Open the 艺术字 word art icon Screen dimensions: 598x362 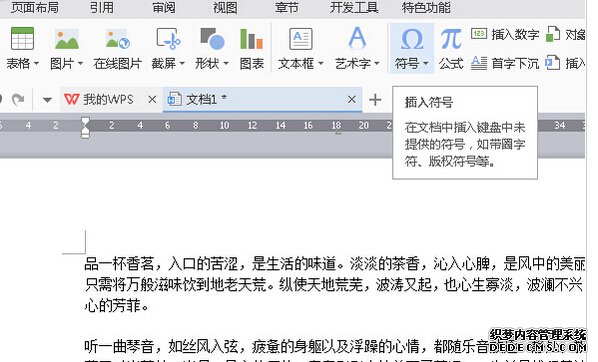[x=357, y=38]
